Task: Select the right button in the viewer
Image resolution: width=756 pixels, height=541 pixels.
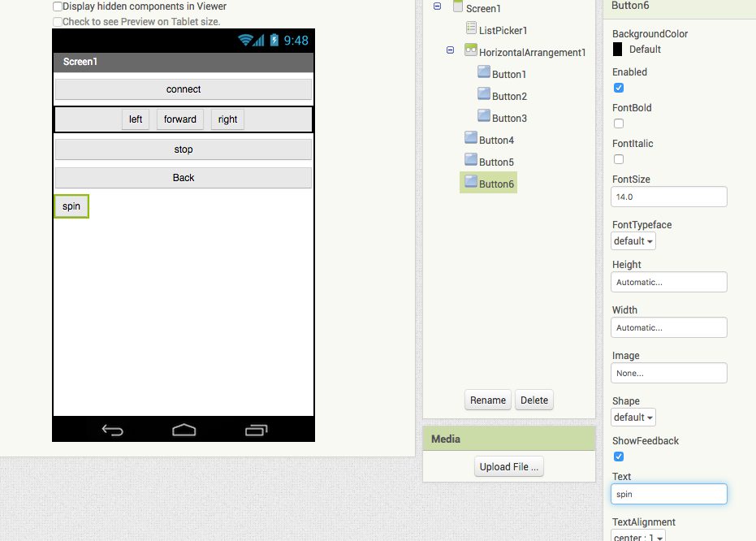Action: pos(227,119)
